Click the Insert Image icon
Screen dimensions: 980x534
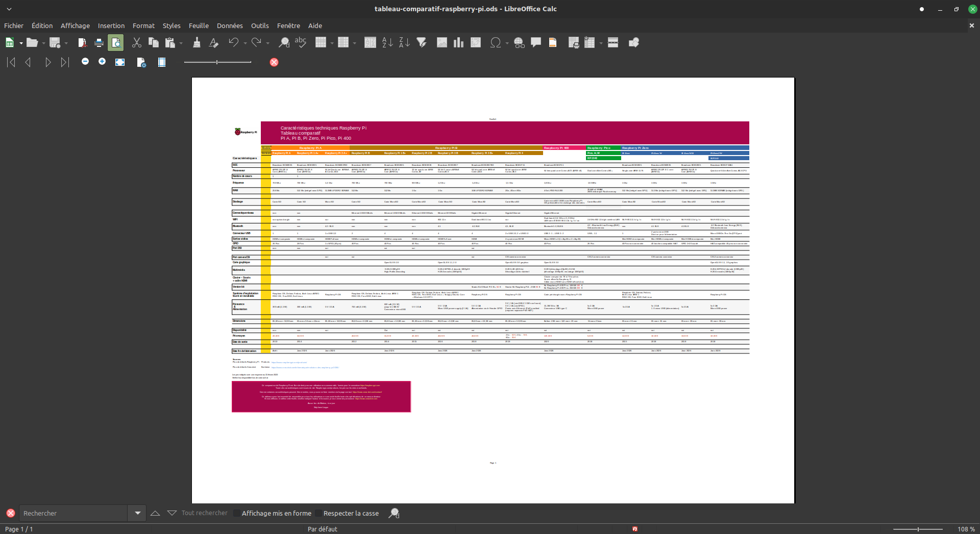tap(442, 43)
